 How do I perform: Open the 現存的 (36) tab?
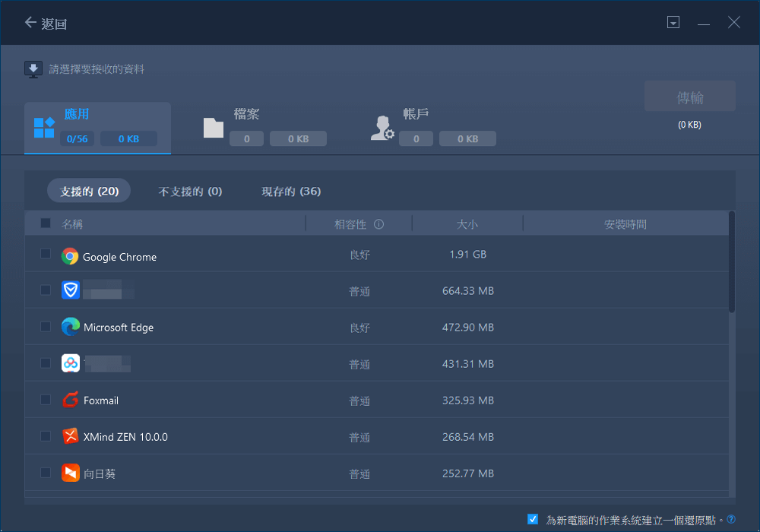[x=291, y=192]
